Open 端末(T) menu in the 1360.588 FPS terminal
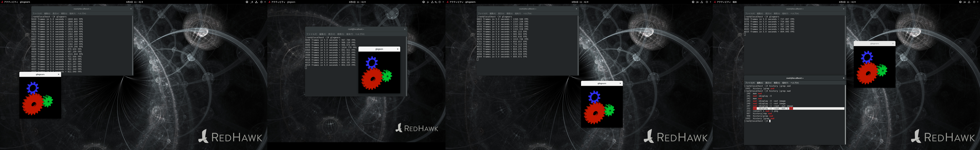 [x=518, y=13]
